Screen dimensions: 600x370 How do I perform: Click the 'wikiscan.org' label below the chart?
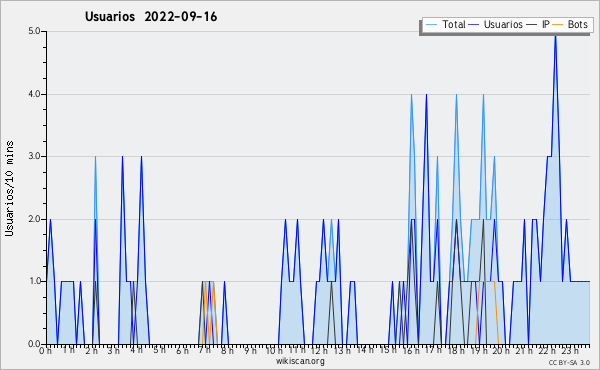tap(300, 361)
